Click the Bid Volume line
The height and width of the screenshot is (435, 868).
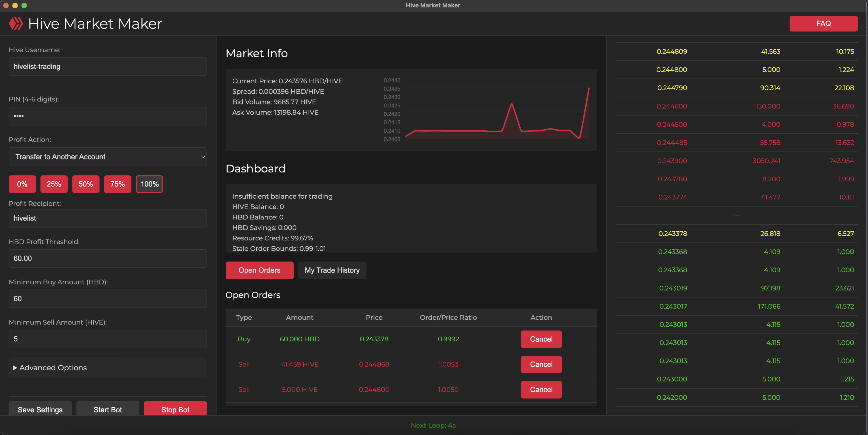tap(274, 102)
